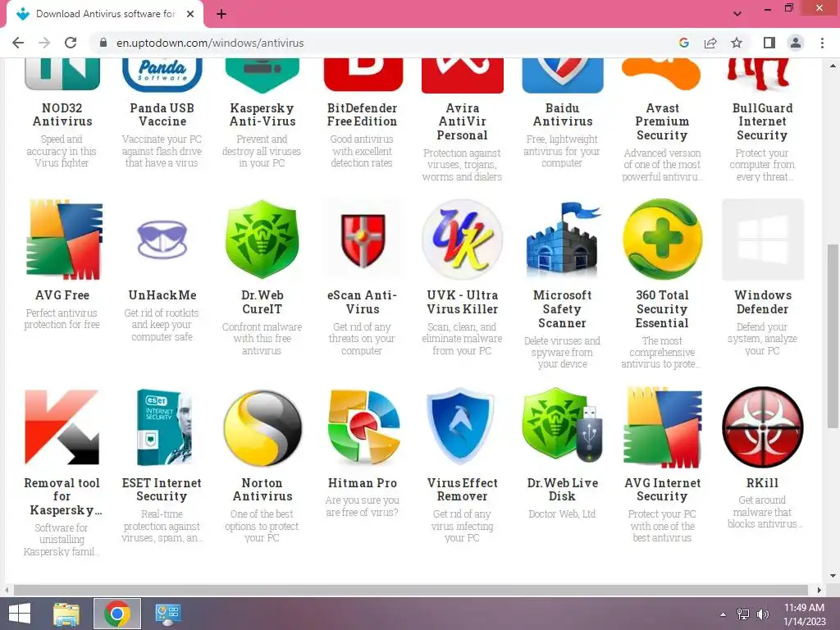Open Dr.Web CureIT green shield icon
Screen dimensions: 840x630
262,239
